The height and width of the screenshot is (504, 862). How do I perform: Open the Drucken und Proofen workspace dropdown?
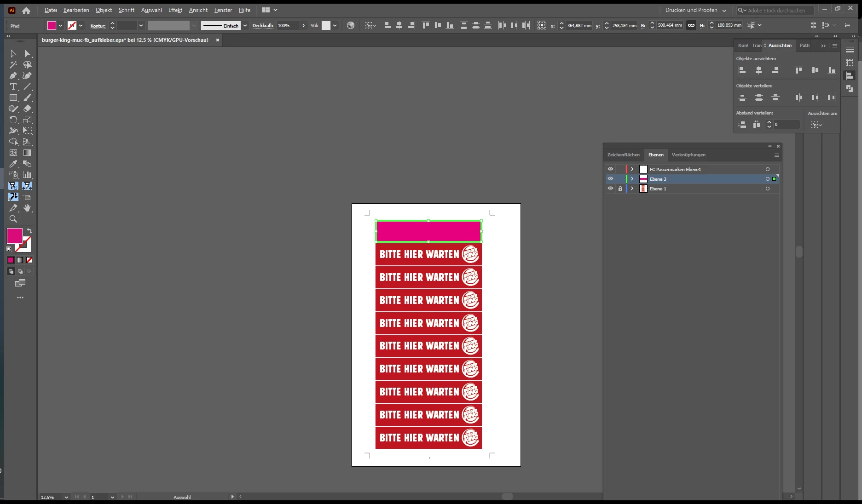695,10
